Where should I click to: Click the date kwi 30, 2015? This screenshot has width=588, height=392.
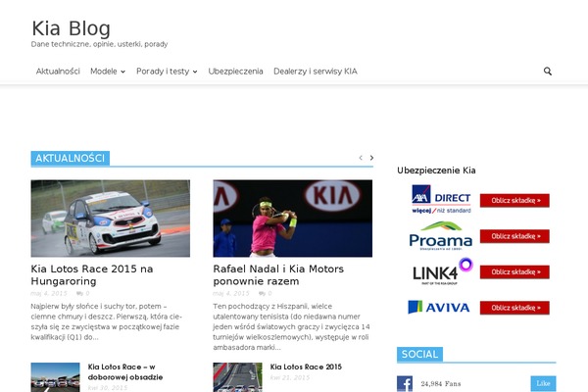[x=108, y=388]
